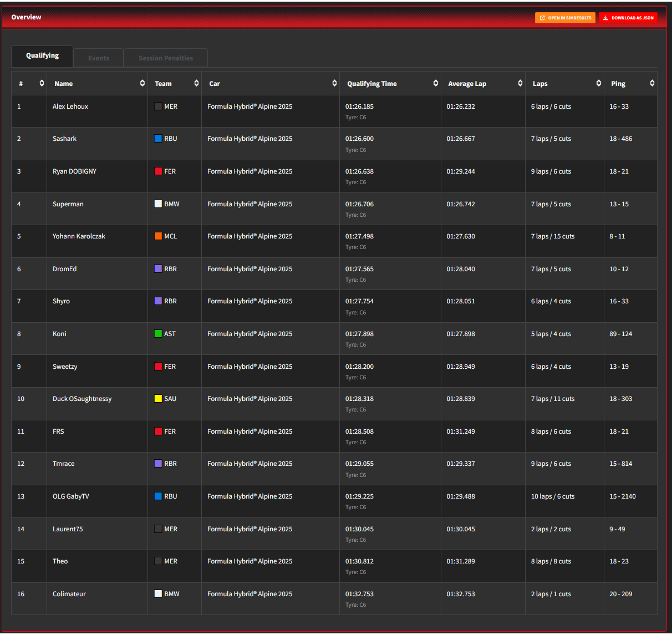672x640 pixels.
Task: Click driver name Alex Lehoux
Action: 70,106
